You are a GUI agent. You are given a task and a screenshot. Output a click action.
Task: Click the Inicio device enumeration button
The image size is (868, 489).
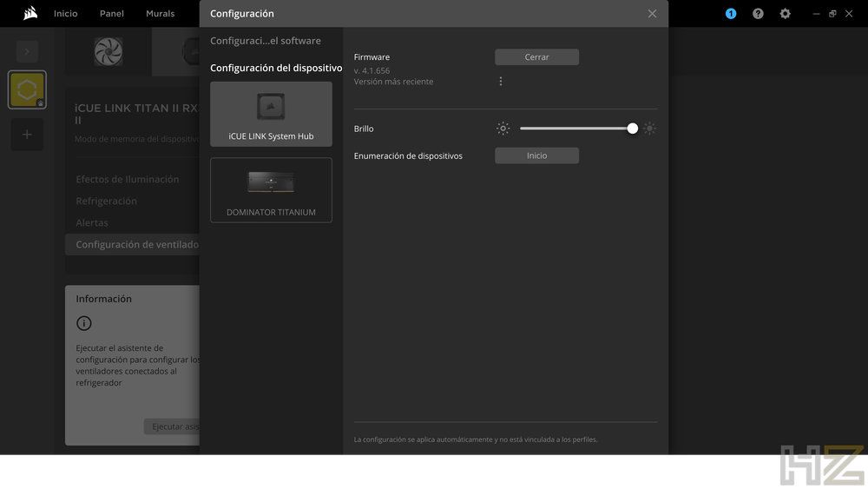[537, 155]
